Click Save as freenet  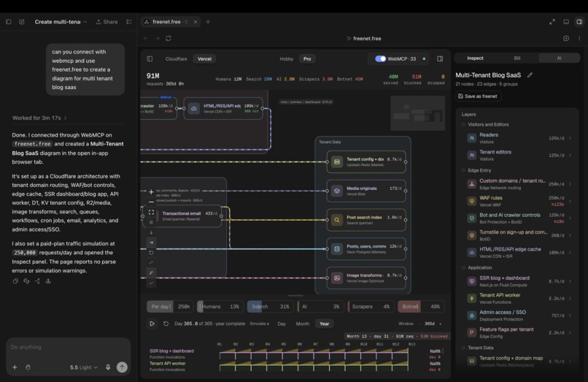coord(478,96)
